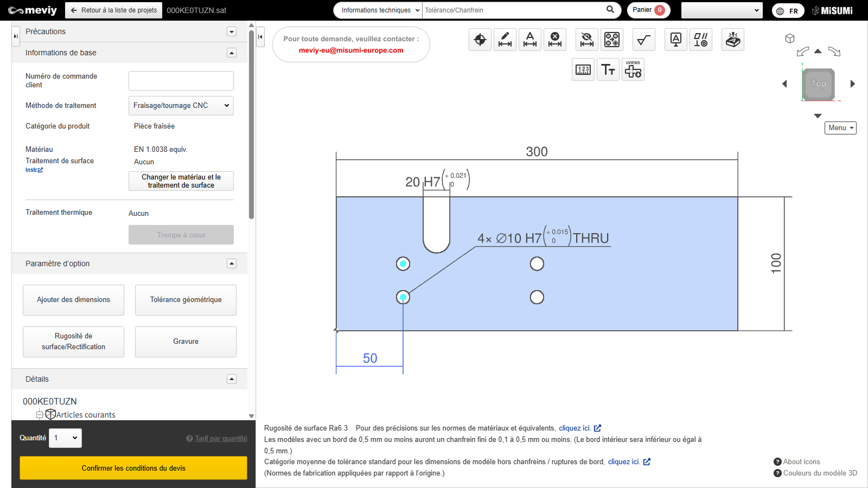The width and height of the screenshot is (868, 488).
Task: Select the edit dimension pencil tool
Action: click(505, 40)
